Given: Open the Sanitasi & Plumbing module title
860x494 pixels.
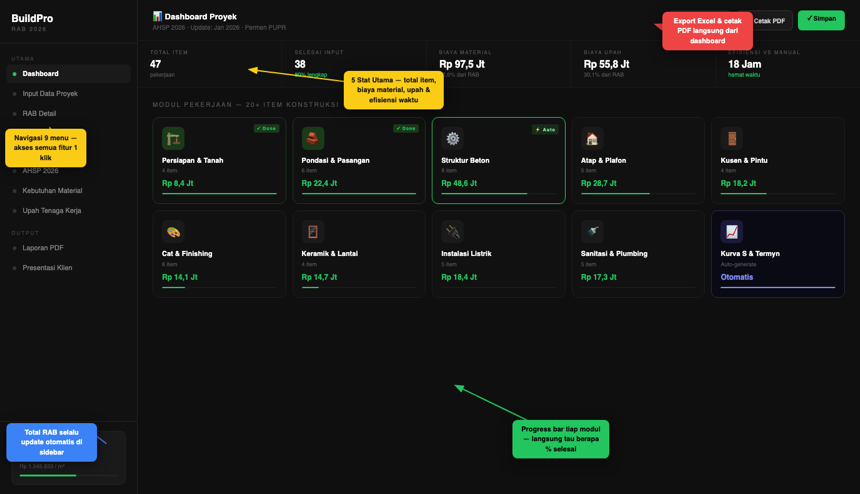Looking at the screenshot, I should [614, 254].
